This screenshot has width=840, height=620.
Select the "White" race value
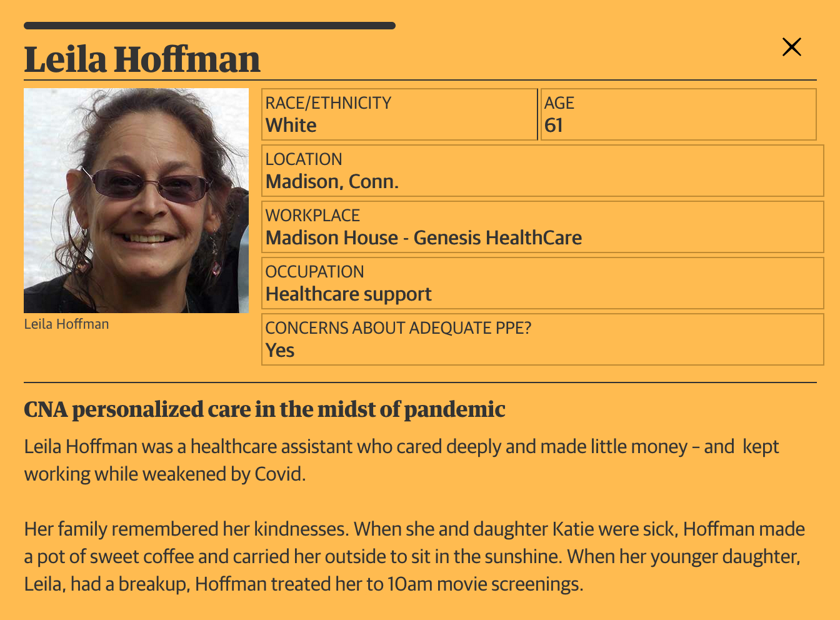coord(291,126)
